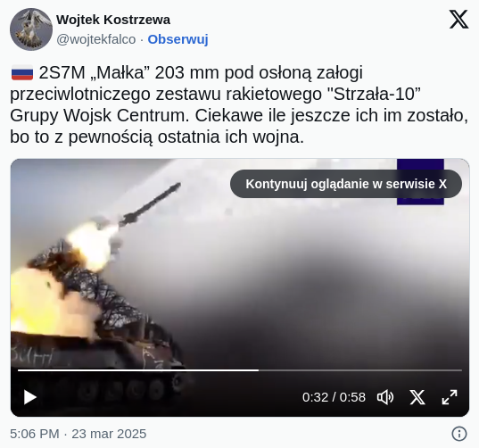
Task: Expand the video to fullscreen
Action: click(x=450, y=397)
